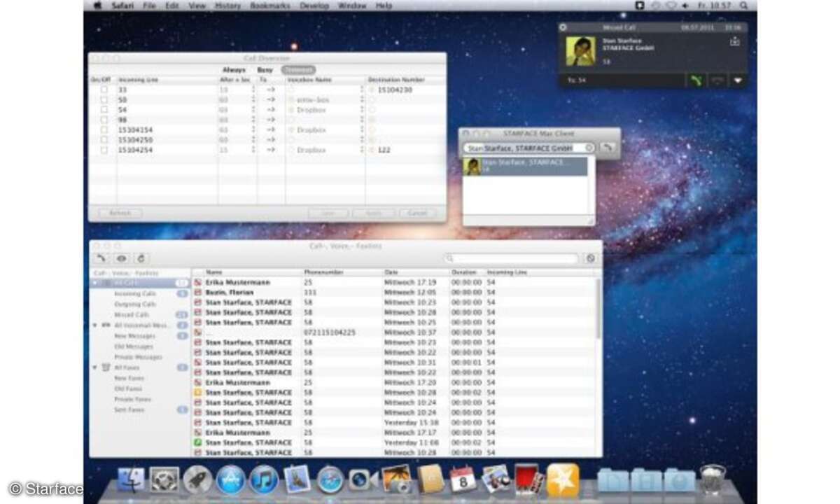Open Safari compass icon in the Dock
This screenshot has height=504, width=840.
[330, 480]
